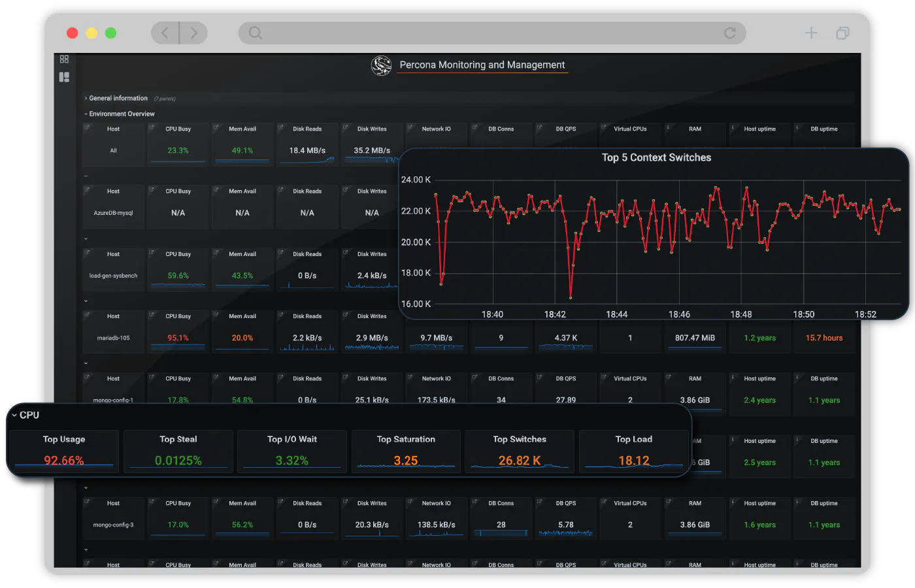
Task: Click the link icon on the All row Disk Reads panel
Action: tap(281, 127)
